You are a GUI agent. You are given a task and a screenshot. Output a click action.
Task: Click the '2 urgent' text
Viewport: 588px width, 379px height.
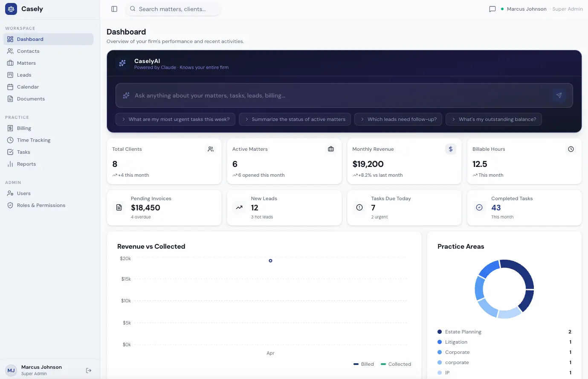(x=379, y=217)
